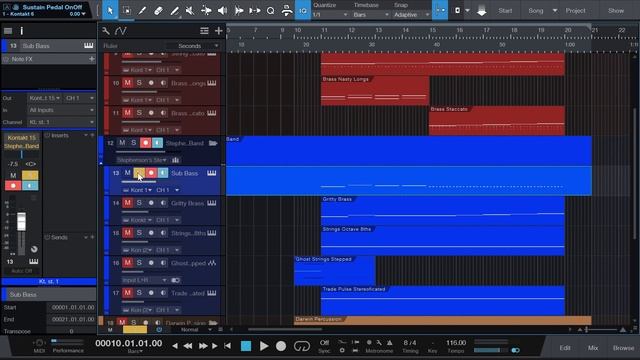The height and width of the screenshot is (360, 640).
Task: Click the Rewind button
Action: 188,346
